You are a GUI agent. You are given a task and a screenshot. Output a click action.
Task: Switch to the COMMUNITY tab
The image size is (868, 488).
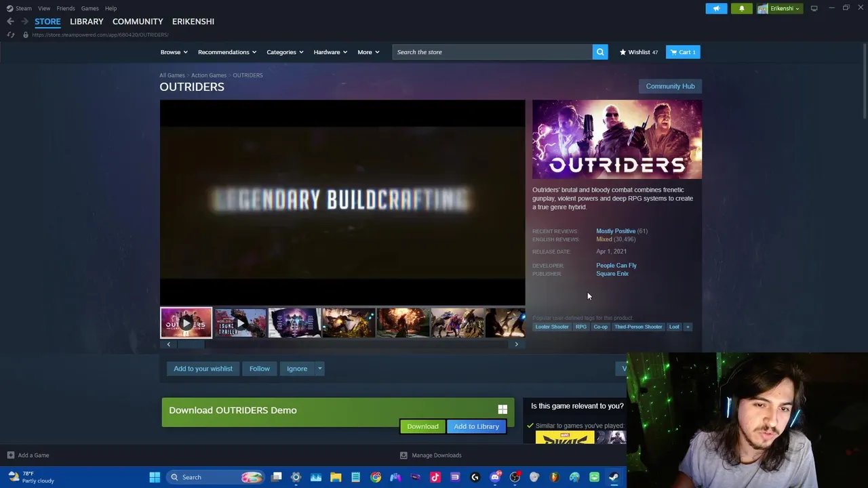click(x=138, y=22)
